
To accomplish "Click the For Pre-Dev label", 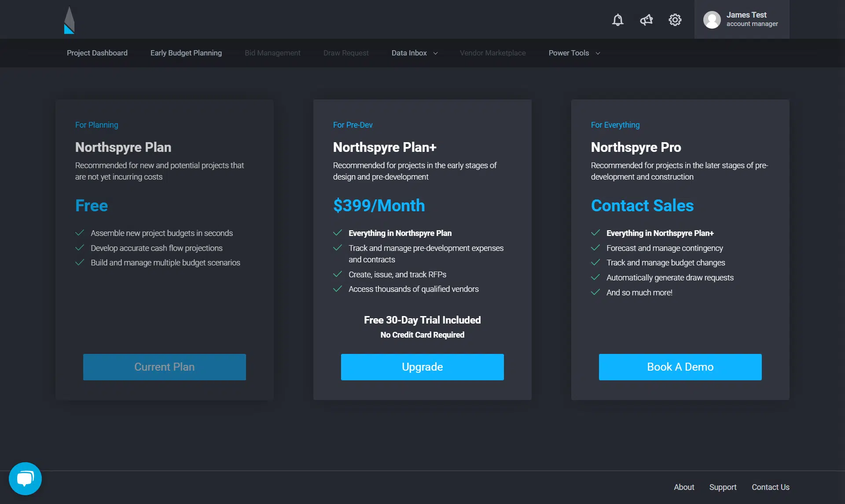I will click(x=353, y=125).
